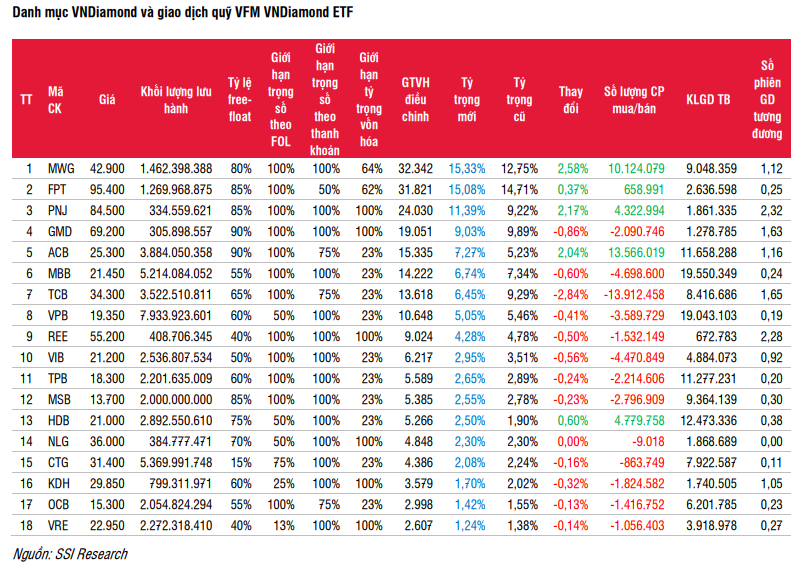The image size is (811, 571).
Task: Click the 'Thay đổi' column header
Action: coord(570,100)
